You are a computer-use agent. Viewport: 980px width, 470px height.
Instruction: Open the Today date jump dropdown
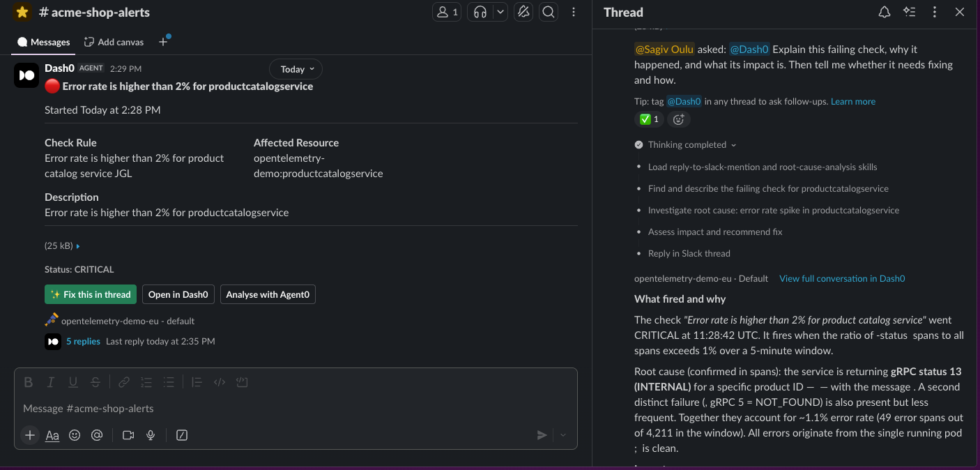[x=296, y=69]
